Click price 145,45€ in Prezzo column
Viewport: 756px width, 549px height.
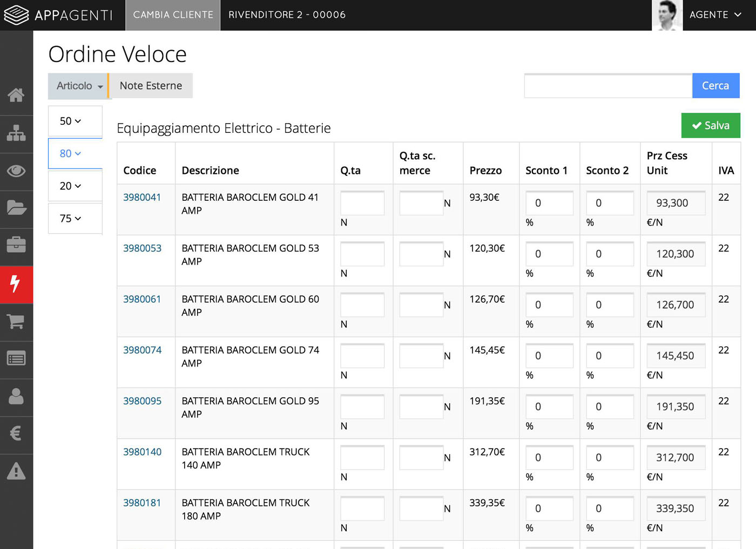point(487,350)
